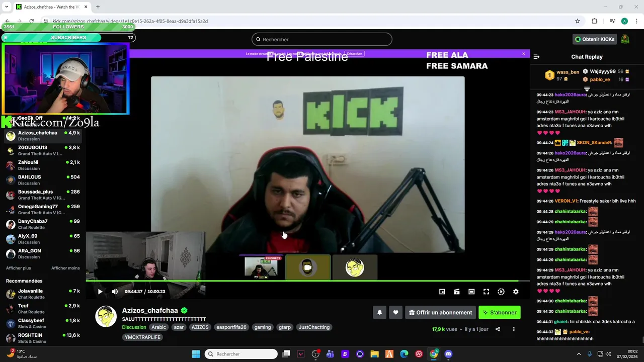Click the search field Rechercher
The height and width of the screenshot is (362, 644).
(322, 39)
